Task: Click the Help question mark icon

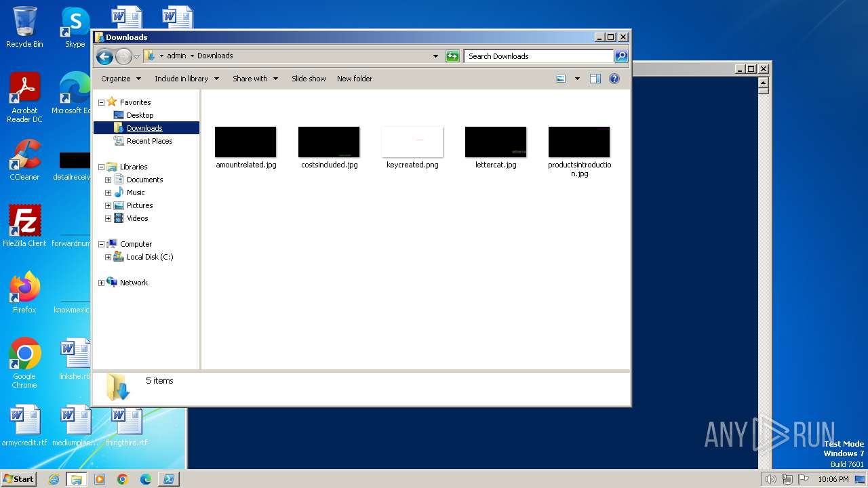Action: coord(614,79)
